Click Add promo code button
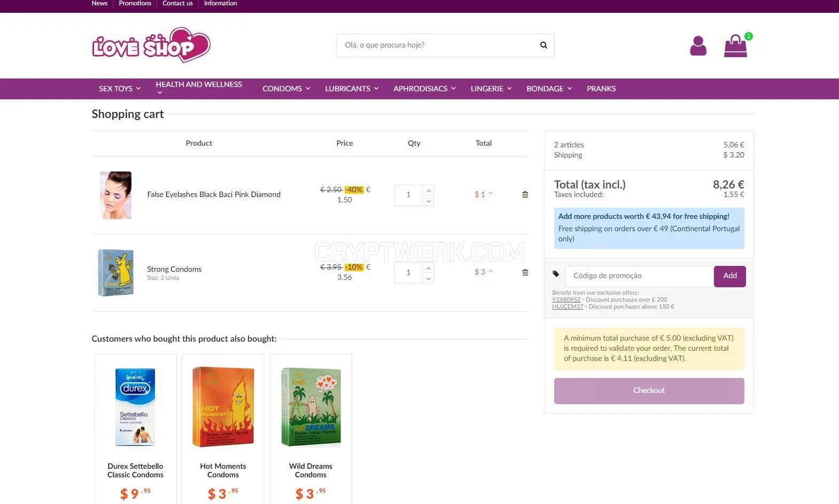Screen dimensions: 839x504 [x=730, y=276]
